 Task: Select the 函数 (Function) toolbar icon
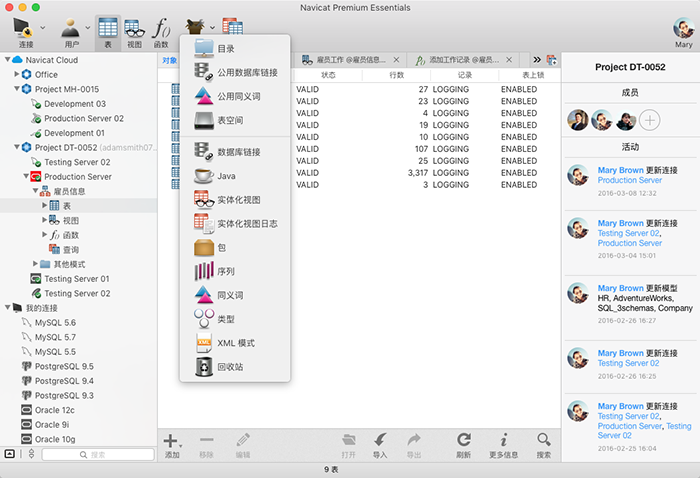coord(161,32)
